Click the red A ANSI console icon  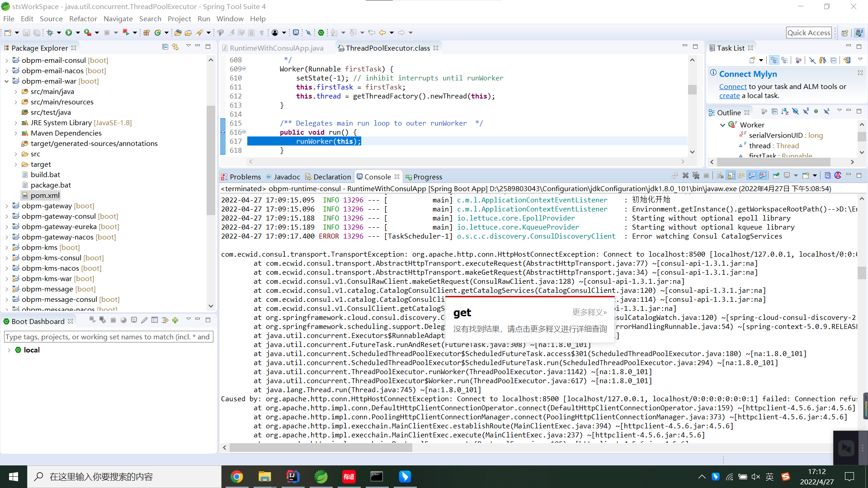pos(838,176)
